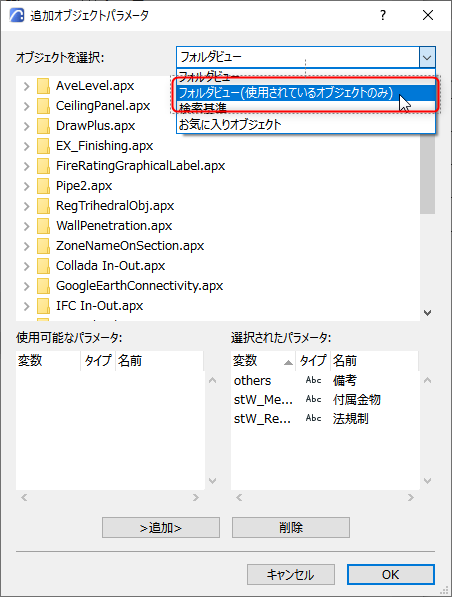Confirm with the OK button
Viewport: 452px width, 597px height.
coord(391,574)
